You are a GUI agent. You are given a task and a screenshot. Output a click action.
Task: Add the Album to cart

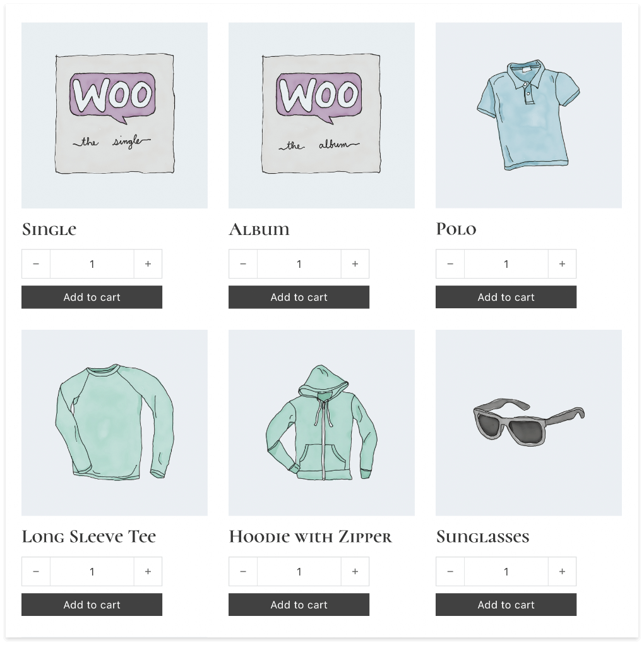click(x=299, y=297)
